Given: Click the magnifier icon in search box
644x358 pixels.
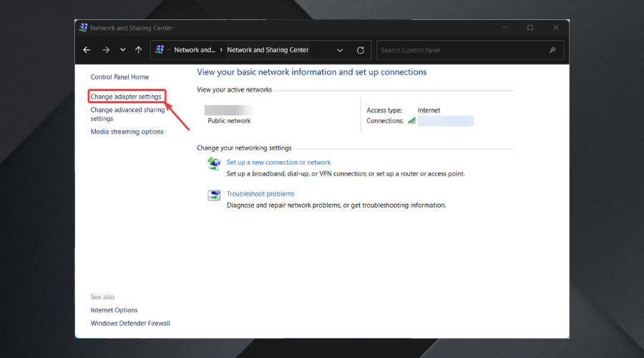Looking at the screenshot, I should (552, 50).
